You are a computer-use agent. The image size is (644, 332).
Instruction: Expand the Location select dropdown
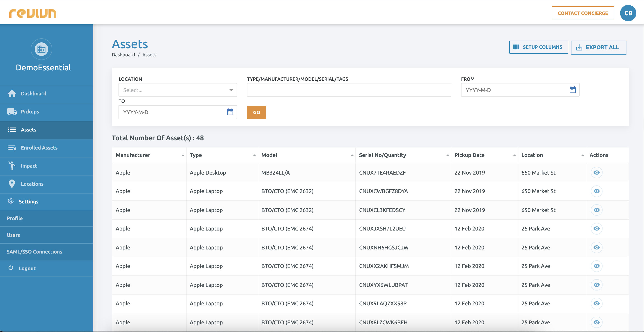coord(177,90)
